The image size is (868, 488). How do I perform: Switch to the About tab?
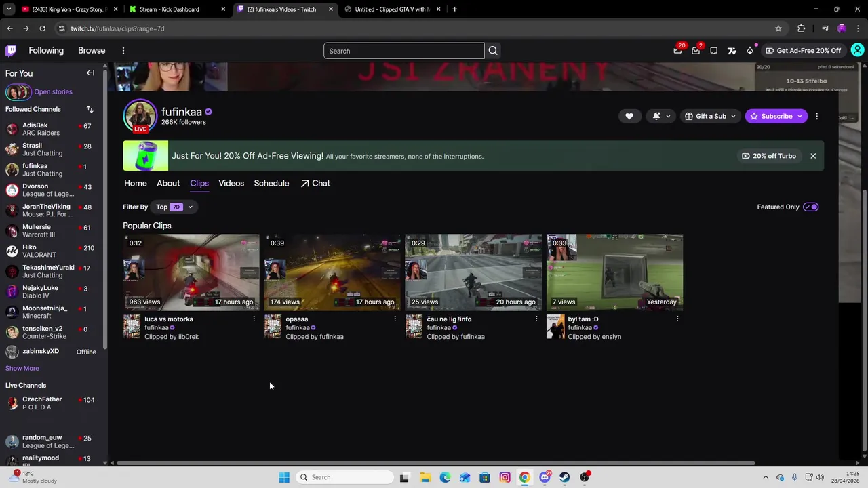tap(168, 183)
